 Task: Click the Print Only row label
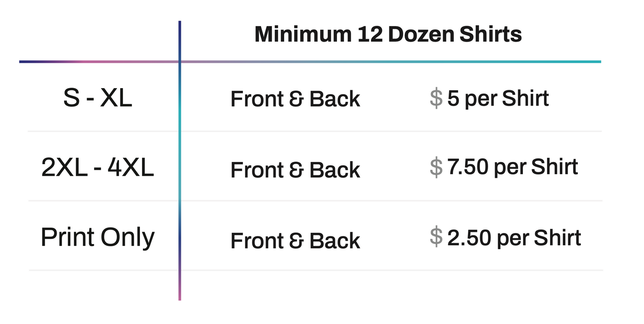click(x=97, y=238)
